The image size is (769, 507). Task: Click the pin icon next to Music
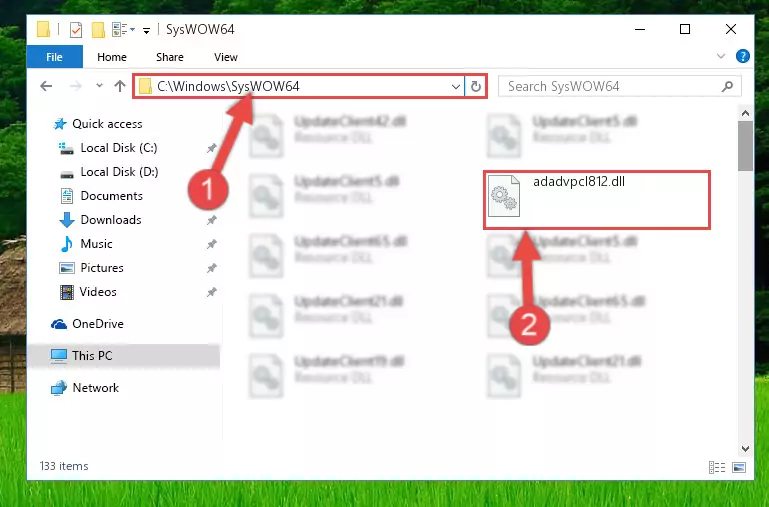[x=211, y=244]
